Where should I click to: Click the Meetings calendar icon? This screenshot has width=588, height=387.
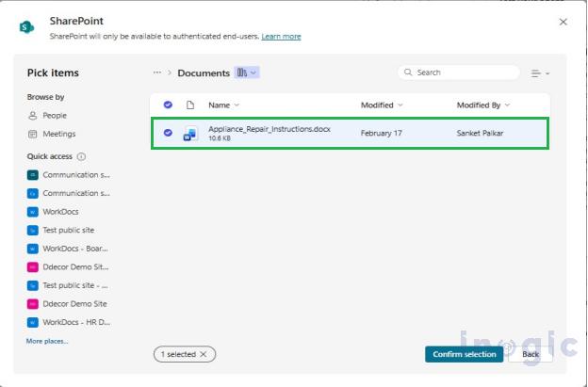33,134
